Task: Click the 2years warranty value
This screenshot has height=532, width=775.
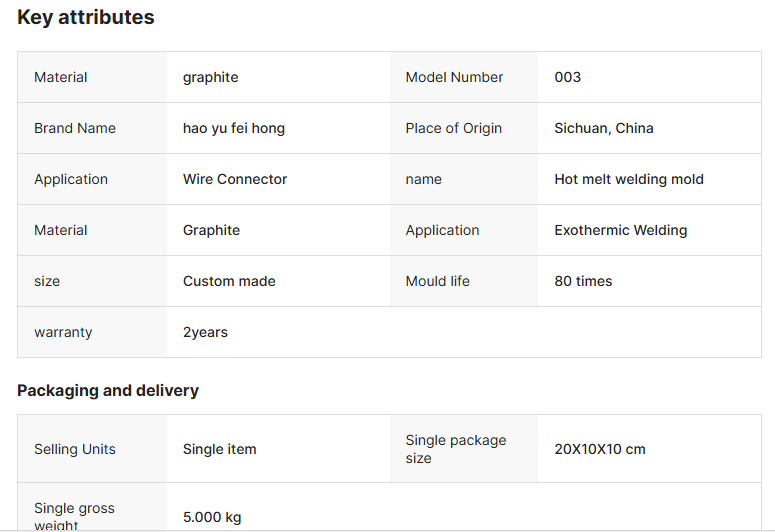Action: point(205,332)
